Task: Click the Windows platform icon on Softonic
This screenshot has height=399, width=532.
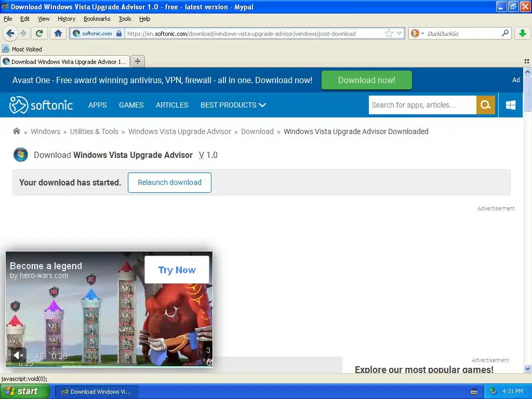Action: (511, 105)
